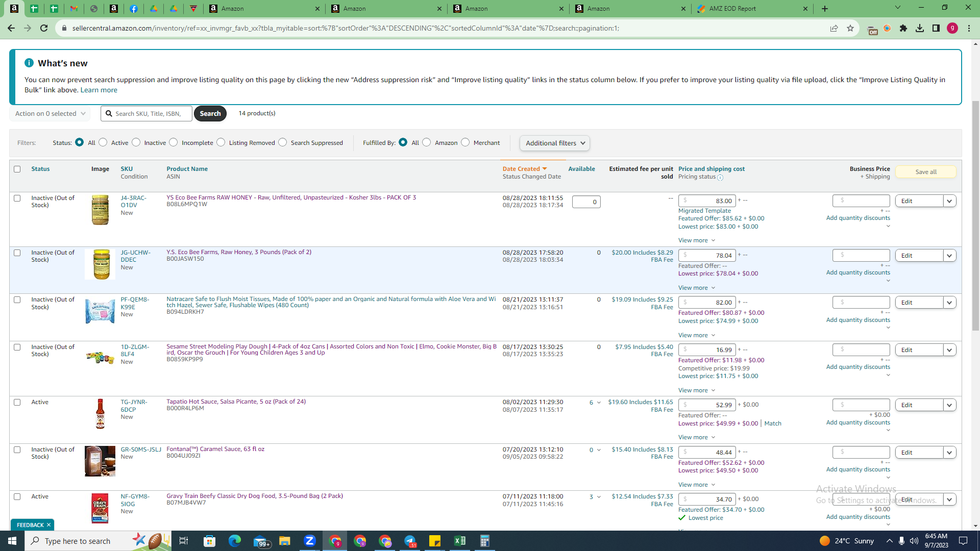980x551 pixels.
Task: Open Facebook pinned tab
Action: (x=133, y=9)
